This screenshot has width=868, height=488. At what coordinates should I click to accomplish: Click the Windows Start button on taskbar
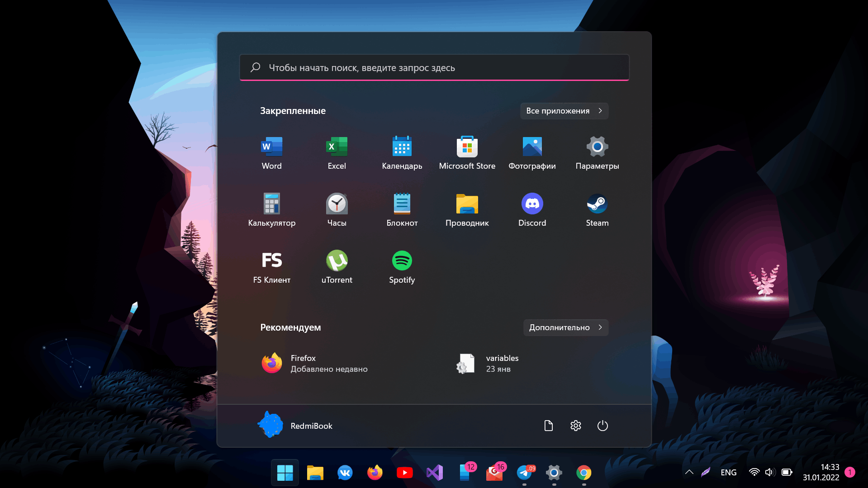(285, 473)
